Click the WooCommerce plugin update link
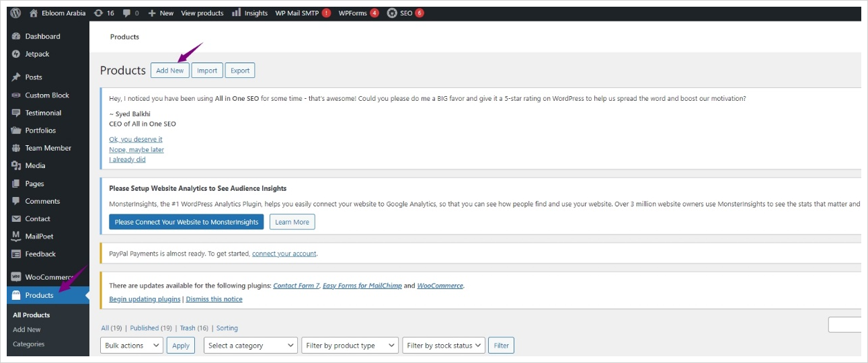The height and width of the screenshot is (363, 868). tap(440, 286)
